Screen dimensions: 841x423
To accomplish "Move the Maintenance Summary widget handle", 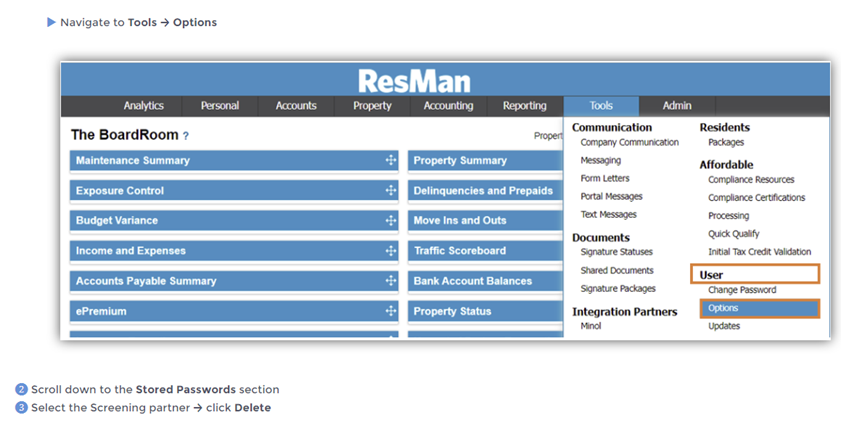I will click(390, 160).
